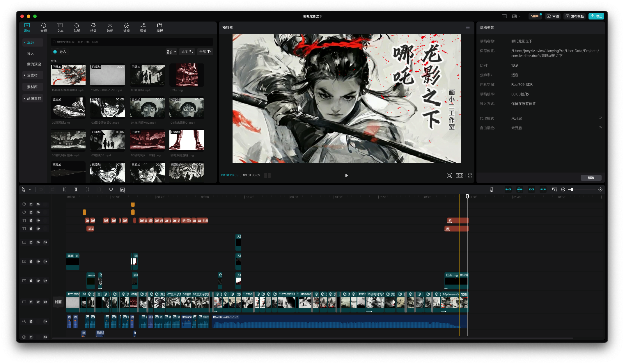Open the 排序 sort dropdown
This screenshot has height=364, width=624.
pyautogui.click(x=187, y=52)
